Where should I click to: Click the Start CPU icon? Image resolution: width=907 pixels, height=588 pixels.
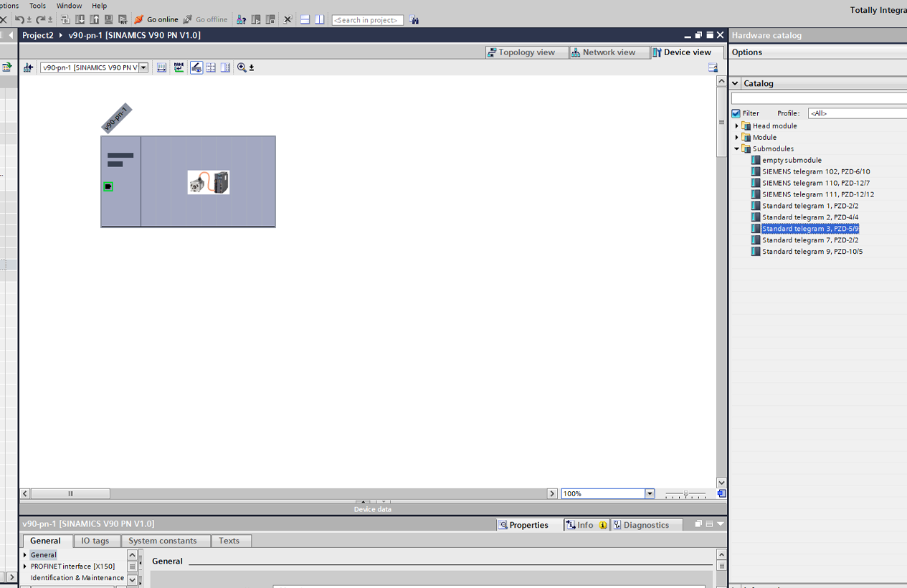pos(256,19)
